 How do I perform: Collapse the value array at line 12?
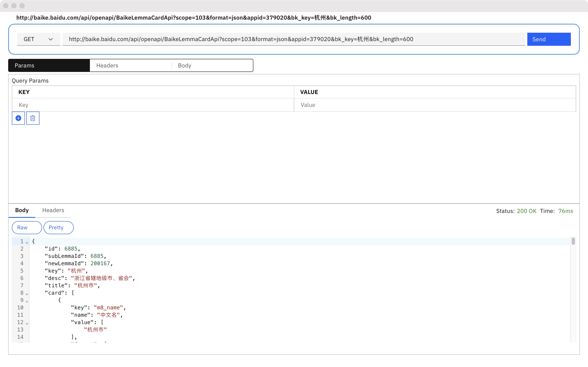point(27,323)
